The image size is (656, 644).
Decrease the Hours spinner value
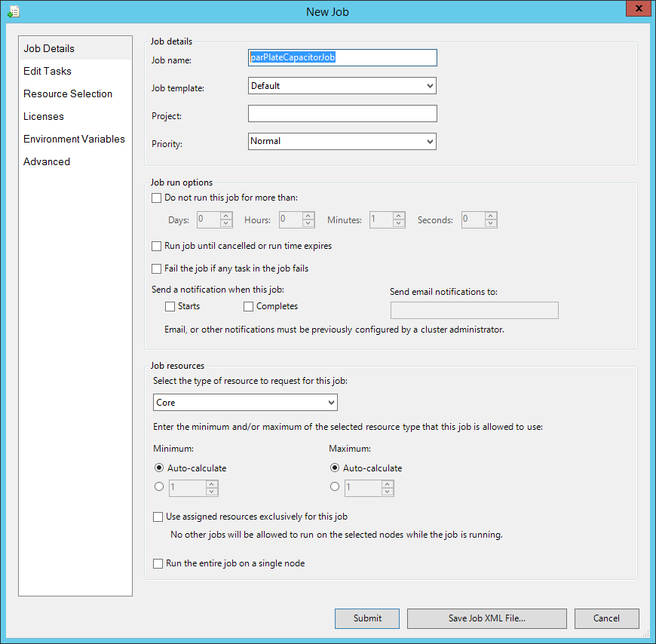[x=308, y=223]
